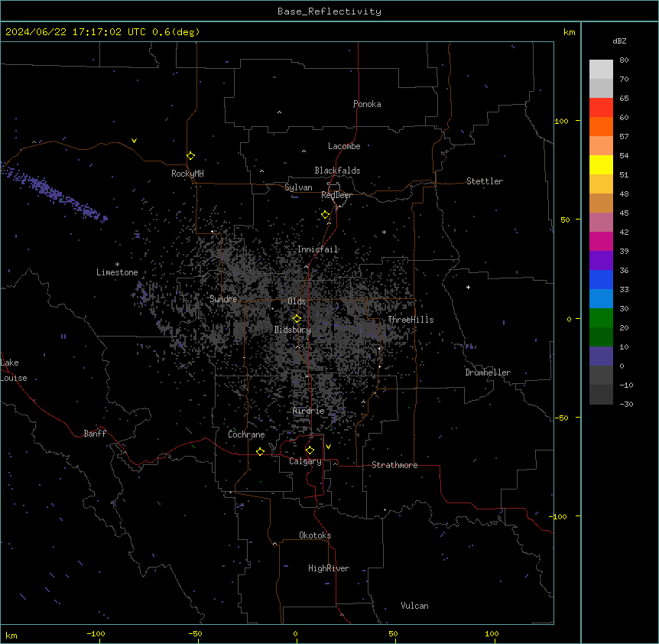Click the yellow V marker east of Calgary
The height and width of the screenshot is (644, 659).
328,447
